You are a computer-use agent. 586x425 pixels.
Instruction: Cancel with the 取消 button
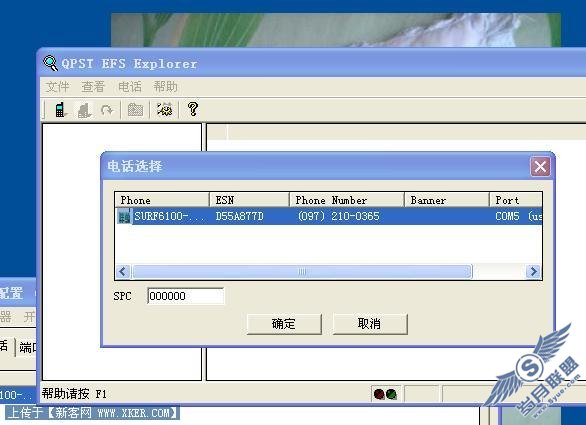coord(370,324)
